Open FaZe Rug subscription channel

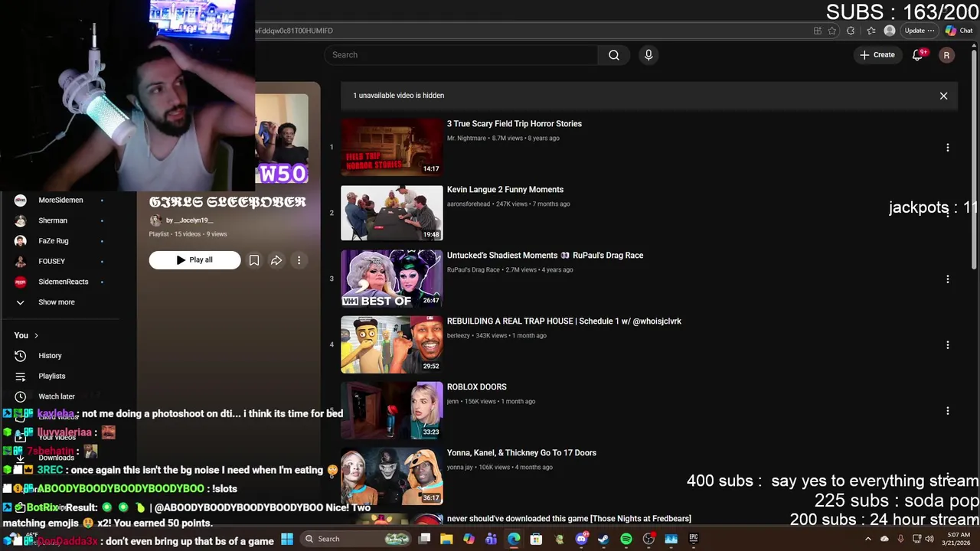tap(54, 241)
